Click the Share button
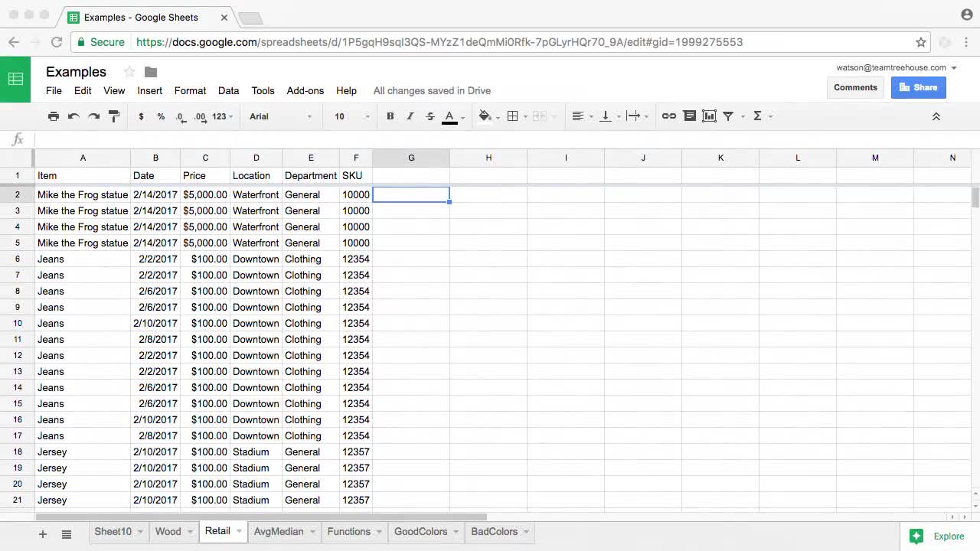This screenshot has height=551, width=980. [918, 87]
